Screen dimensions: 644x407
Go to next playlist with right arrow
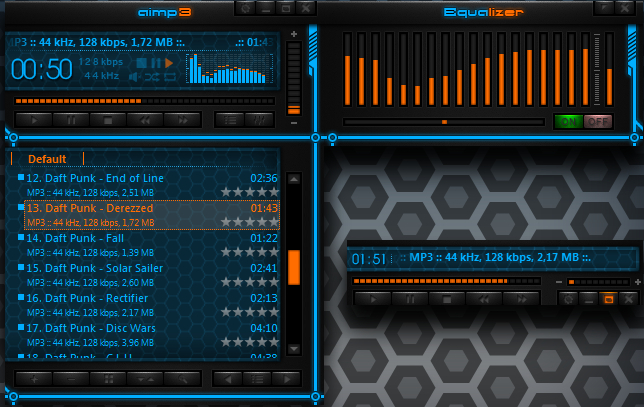click(x=287, y=379)
